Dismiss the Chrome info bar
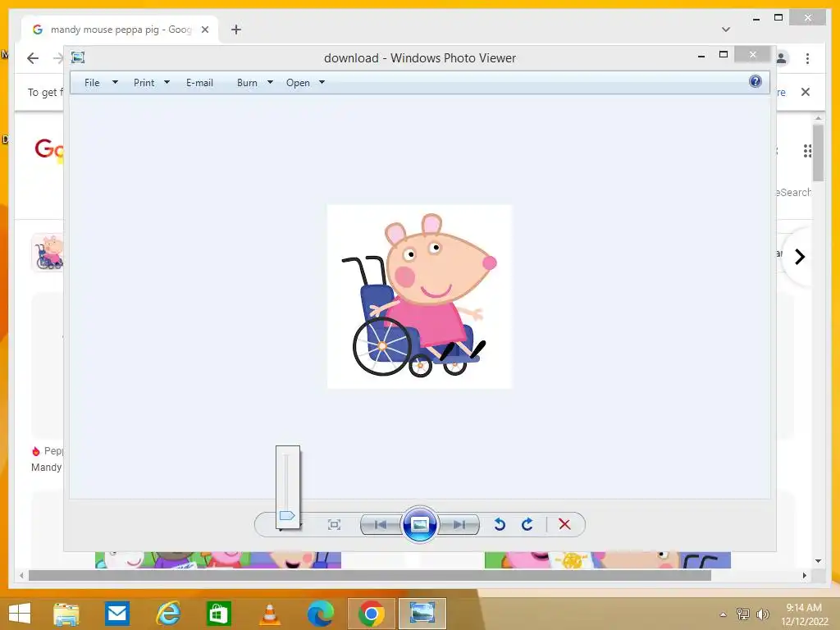 [806, 92]
